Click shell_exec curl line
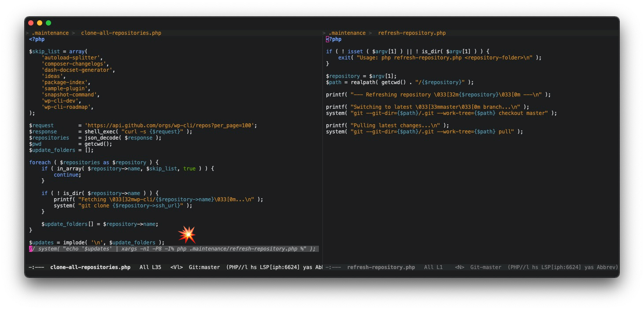 [111, 132]
